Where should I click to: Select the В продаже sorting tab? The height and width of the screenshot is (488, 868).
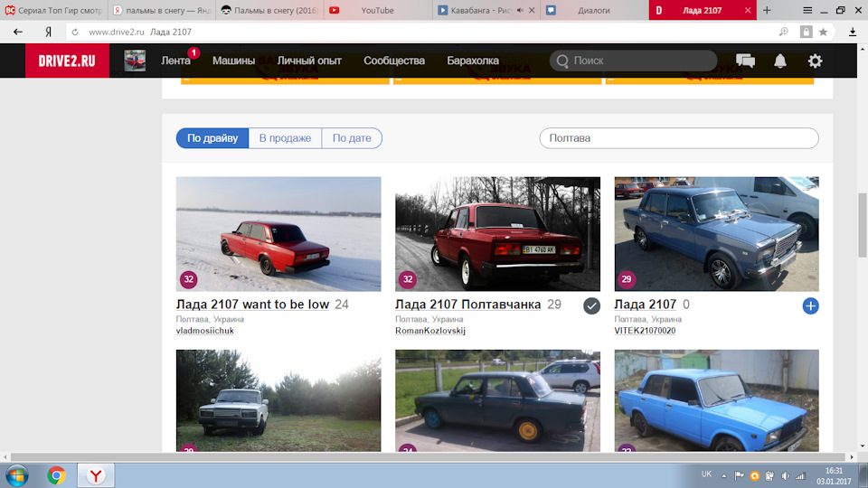tap(285, 138)
